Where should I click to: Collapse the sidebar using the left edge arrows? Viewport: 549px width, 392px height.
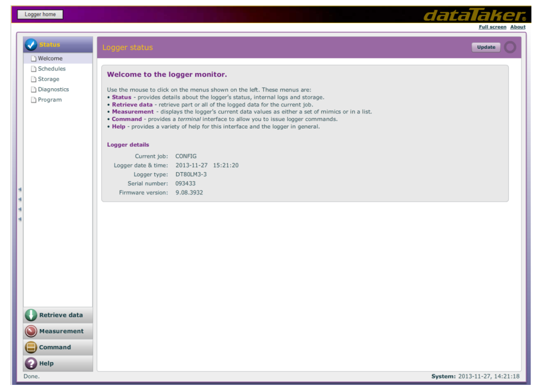click(20, 204)
